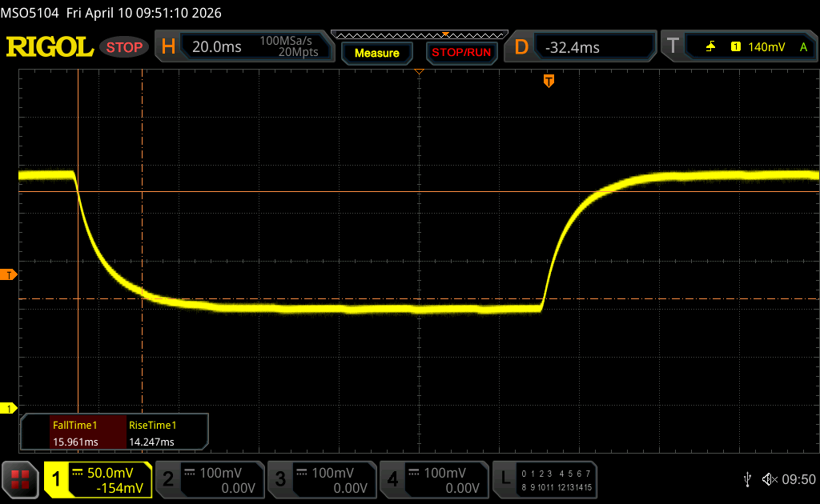Select channel 1 ground offset marker
The image size is (820, 504).
(x=10, y=409)
